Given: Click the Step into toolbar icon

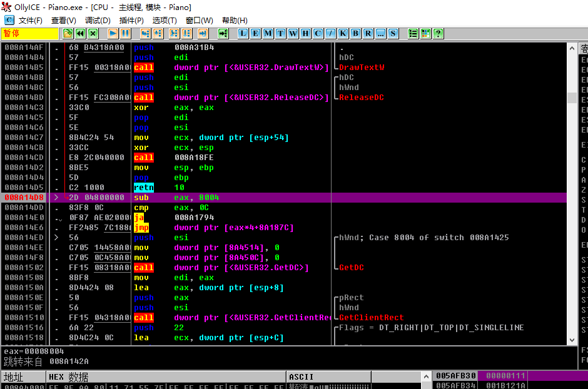Looking at the screenshot, I should (146, 34).
